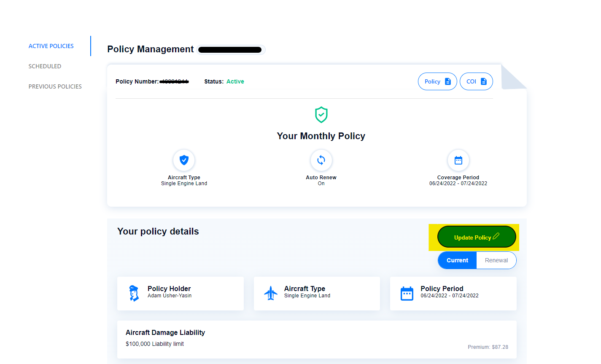Click the Active status label
This screenshot has height=364, width=601.
(235, 81)
